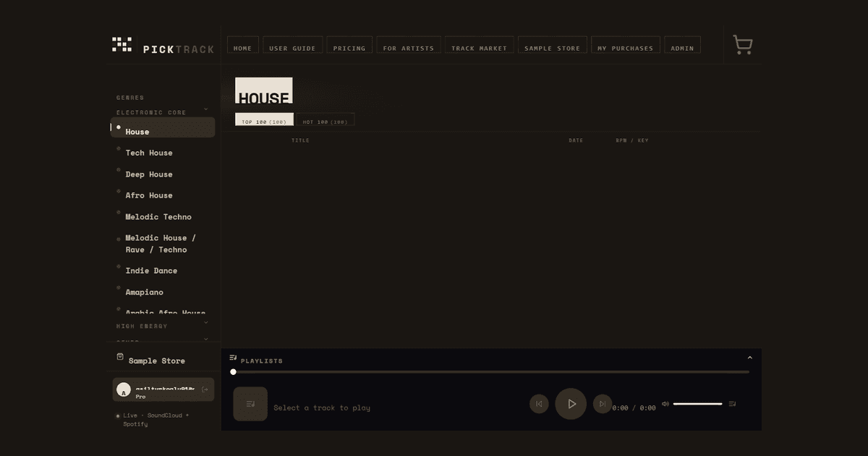Collapse the Electronic Core genre group
The height and width of the screenshot is (456, 868).
pos(205,109)
